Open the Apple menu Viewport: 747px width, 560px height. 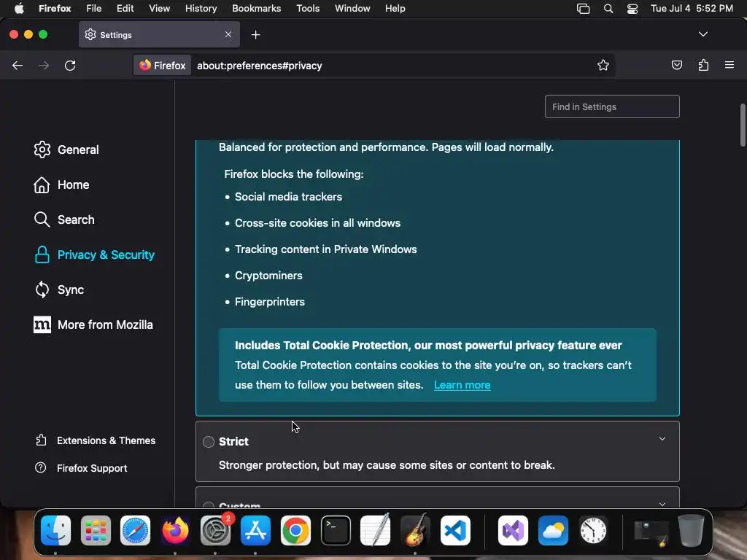[19, 9]
